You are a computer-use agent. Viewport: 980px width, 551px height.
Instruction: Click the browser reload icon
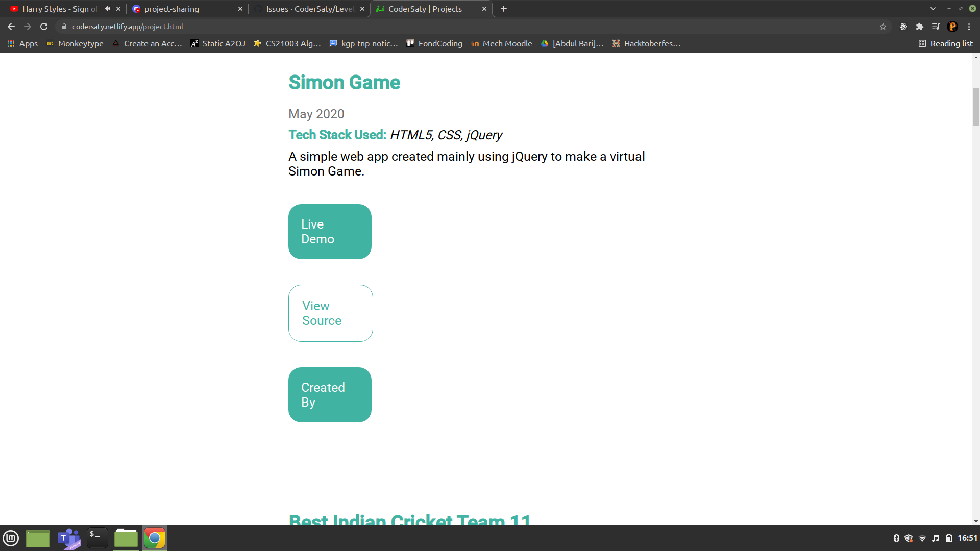pyautogui.click(x=44, y=27)
